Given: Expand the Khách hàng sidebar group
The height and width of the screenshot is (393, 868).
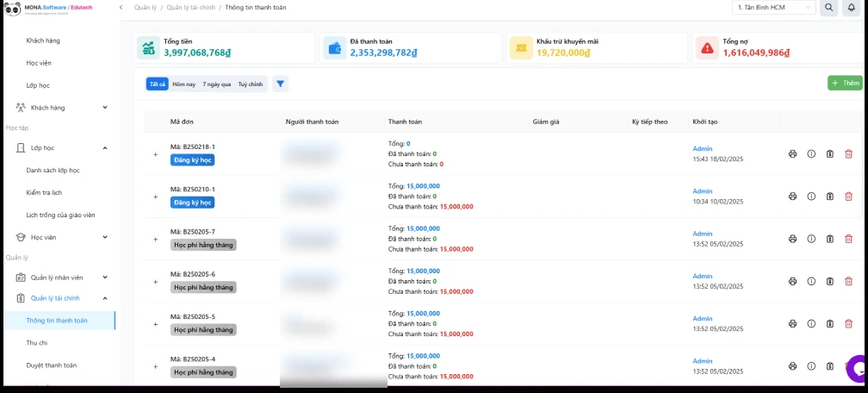Looking at the screenshot, I should click(x=61, y=108).
